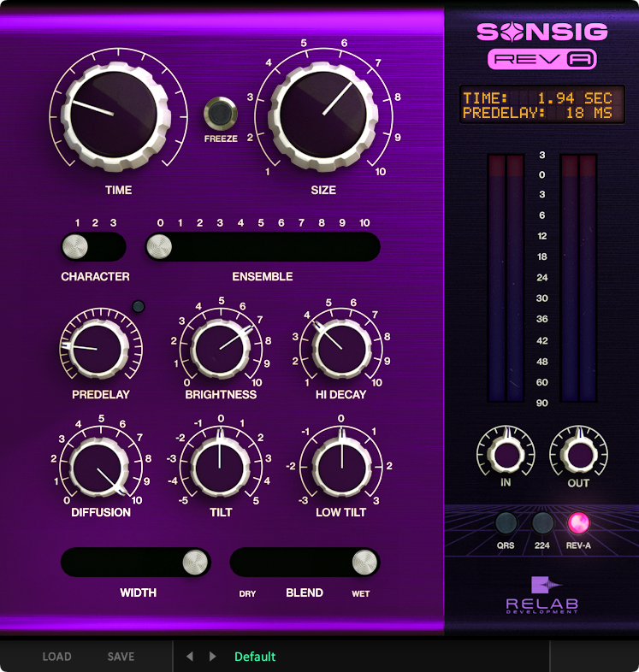This screenshot has width=639, height=672.
Task: Toggle the small predelay sync LED
Action: point(138,306)
